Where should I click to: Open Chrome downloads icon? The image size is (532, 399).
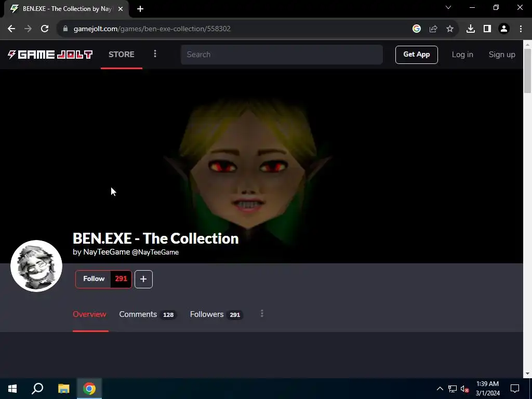(471, 29)
